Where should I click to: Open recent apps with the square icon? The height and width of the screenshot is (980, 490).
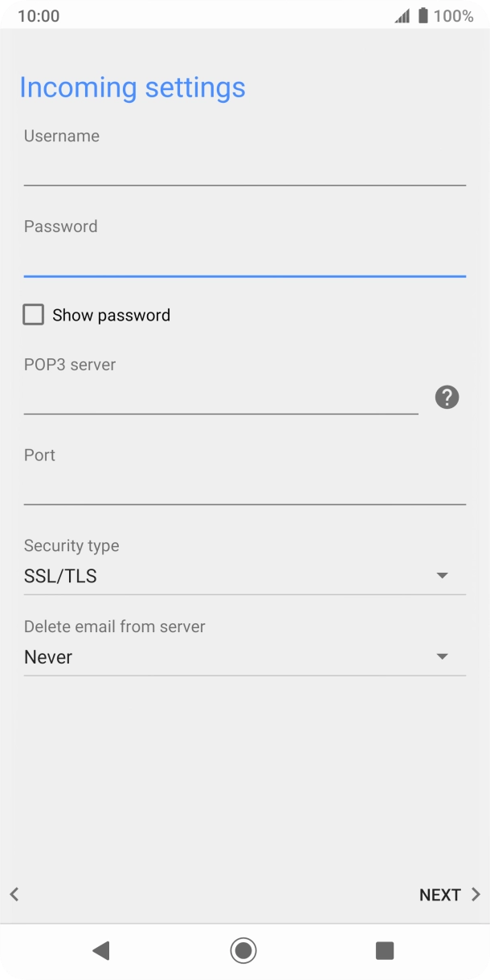tap(384, 950)
